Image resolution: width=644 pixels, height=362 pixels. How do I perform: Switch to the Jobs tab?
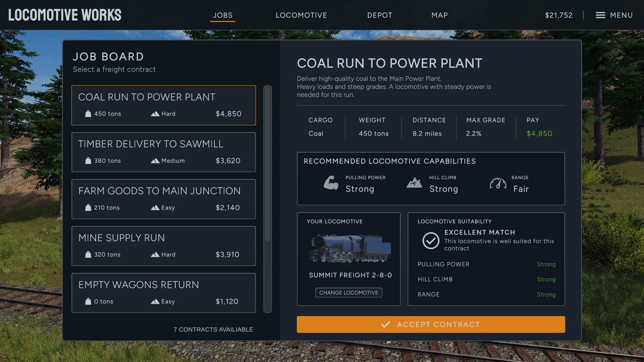click(x=223, y=15)
